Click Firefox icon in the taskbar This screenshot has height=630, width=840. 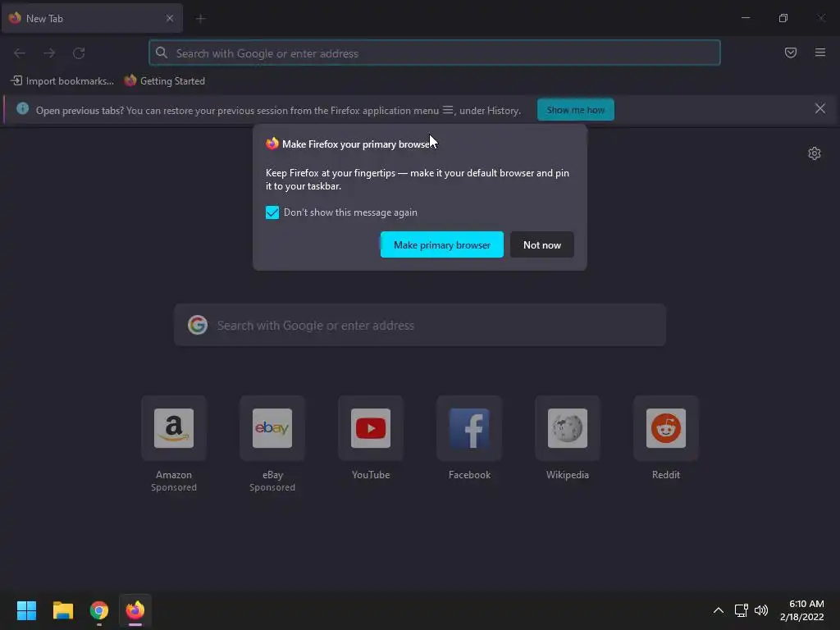[x=135, y=610]
